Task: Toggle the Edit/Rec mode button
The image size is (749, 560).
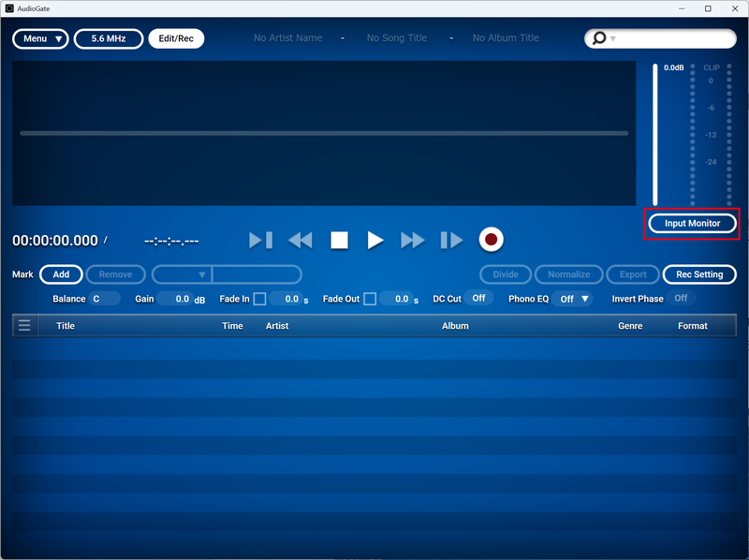Action: [176, 38]
